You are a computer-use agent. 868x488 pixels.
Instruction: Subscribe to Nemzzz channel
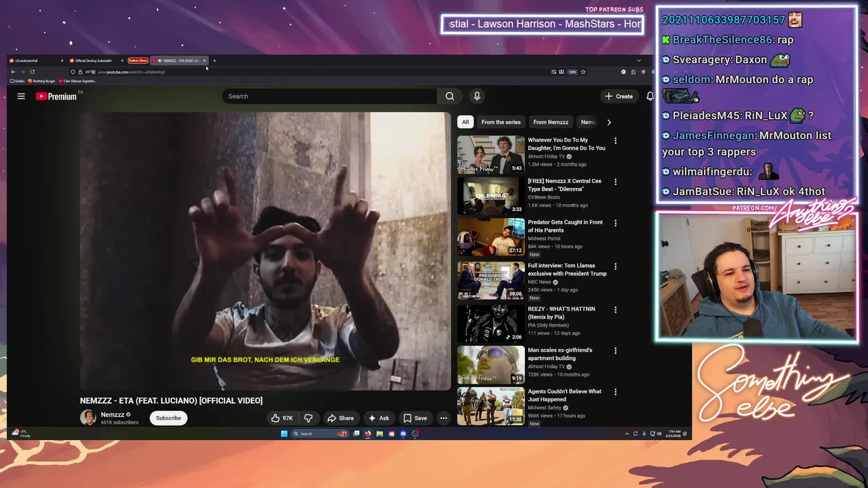168,418
